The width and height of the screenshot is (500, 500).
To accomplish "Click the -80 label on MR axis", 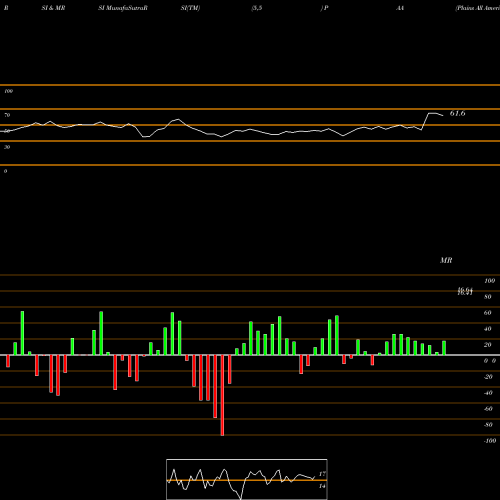I will click(x=488, y=425).
